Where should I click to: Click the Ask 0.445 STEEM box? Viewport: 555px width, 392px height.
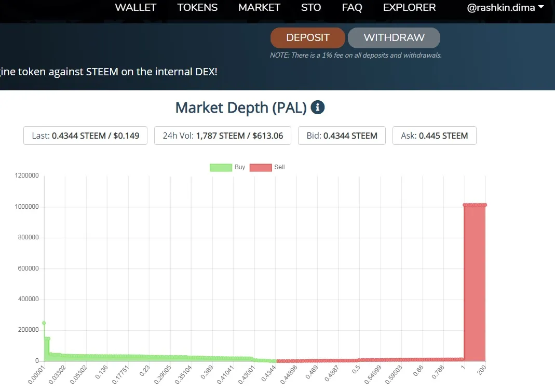(435, 136)
